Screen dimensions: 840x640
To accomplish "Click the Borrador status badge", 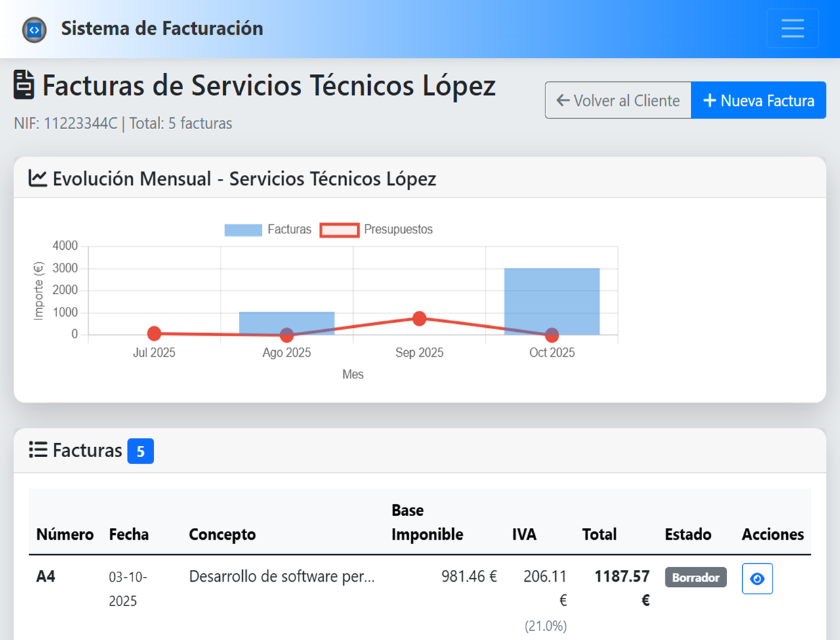I will pyautogui.click(x=696, y=577).
